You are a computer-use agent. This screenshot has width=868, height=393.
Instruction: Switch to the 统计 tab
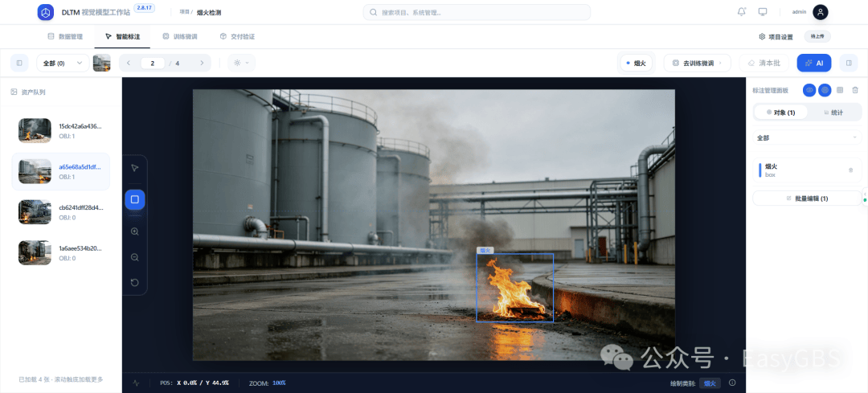tap(833, 113)
